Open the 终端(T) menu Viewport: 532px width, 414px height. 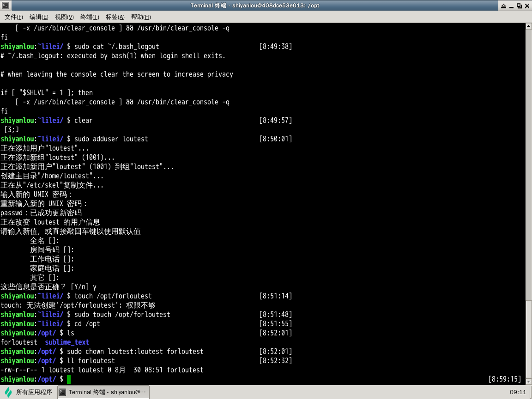[90, 17]
